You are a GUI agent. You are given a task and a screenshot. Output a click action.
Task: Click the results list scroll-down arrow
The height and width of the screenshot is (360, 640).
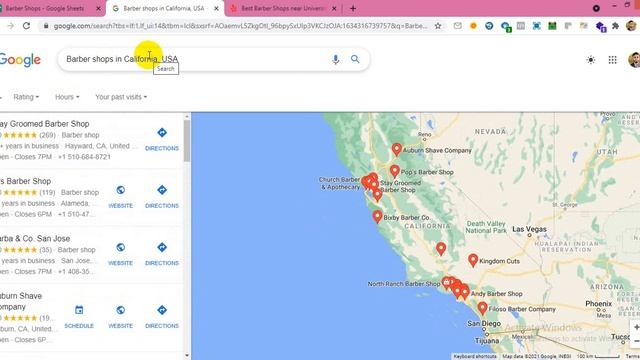tap(187, 356)
